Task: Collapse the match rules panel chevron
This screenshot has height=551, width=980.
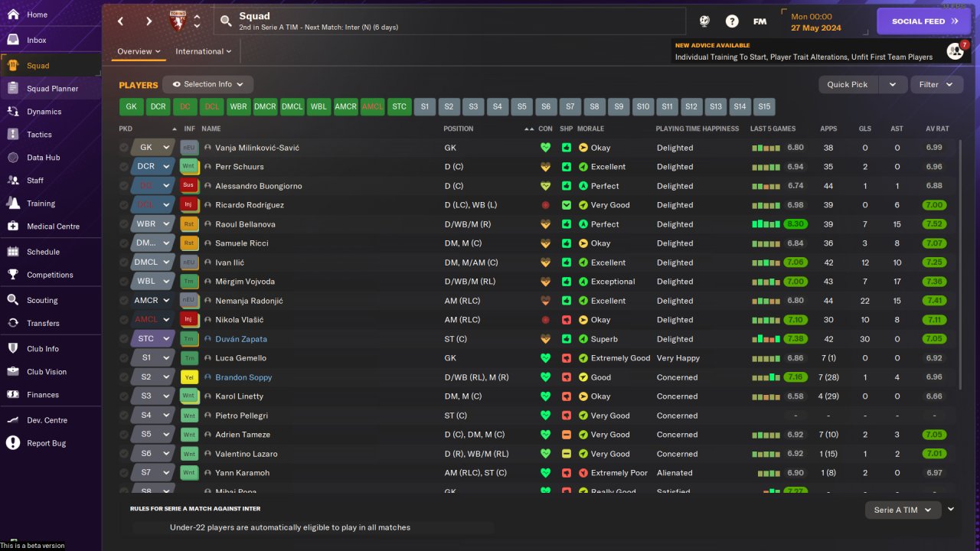Action: click(x=951, y=509)
